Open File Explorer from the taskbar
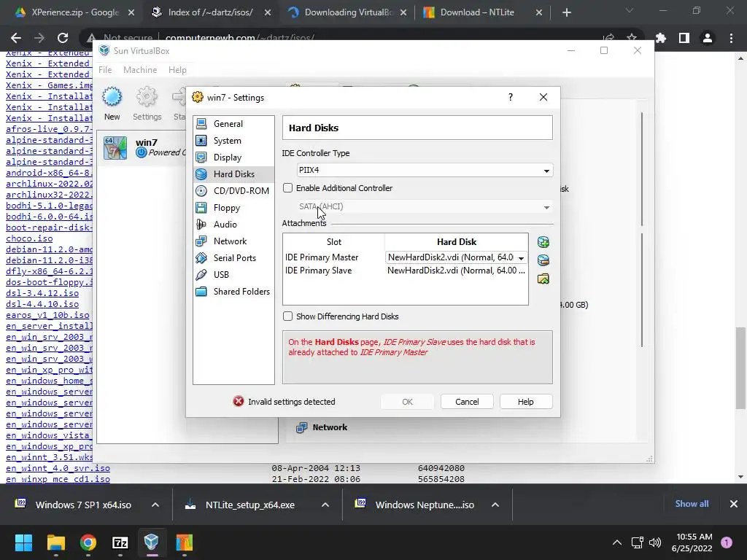The width and height of the screenshot is (747, 560). (x=55, y=542)
